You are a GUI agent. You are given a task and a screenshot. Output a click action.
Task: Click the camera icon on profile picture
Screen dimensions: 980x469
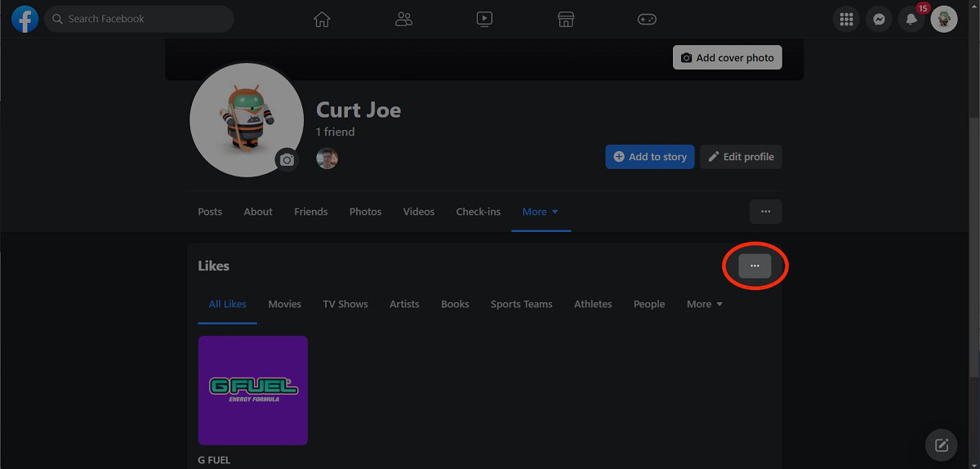286,159
